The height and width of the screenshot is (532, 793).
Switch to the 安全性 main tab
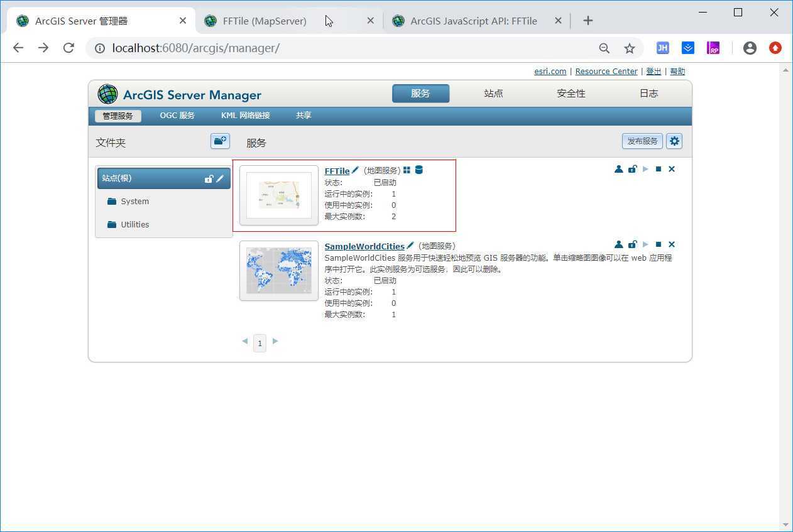(x=571, y=94)
